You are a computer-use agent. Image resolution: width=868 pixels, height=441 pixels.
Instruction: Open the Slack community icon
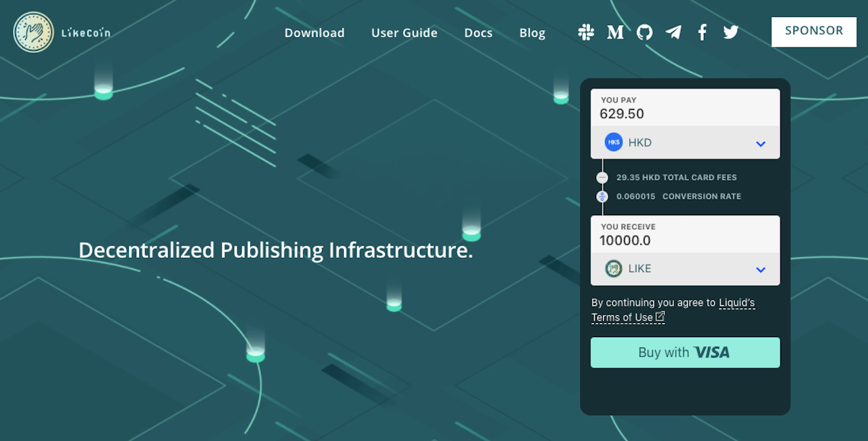(586, 32)
